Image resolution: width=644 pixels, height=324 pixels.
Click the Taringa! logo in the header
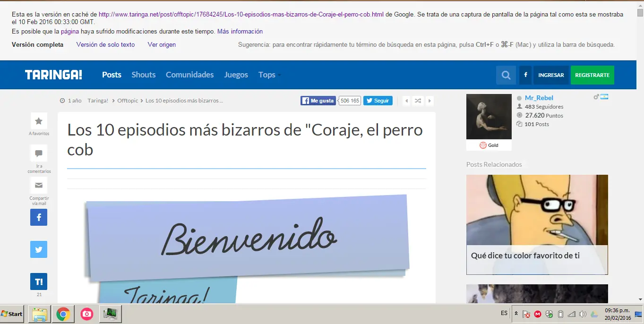(53, 75)
